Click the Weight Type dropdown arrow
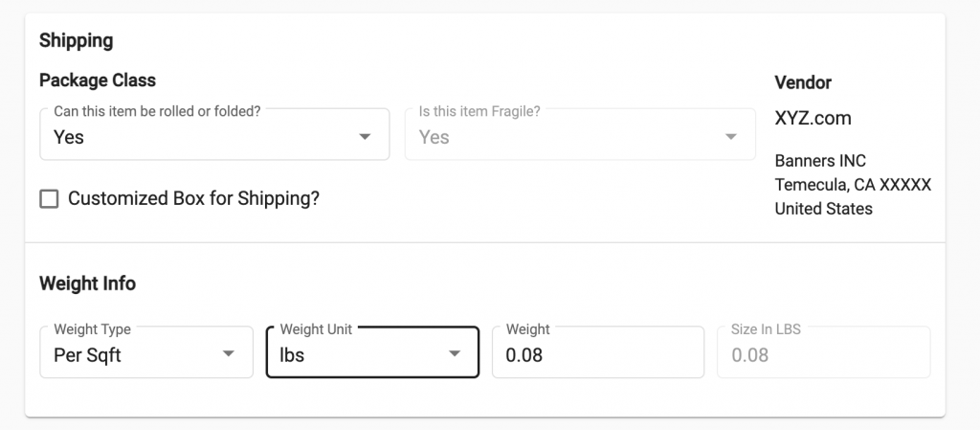 click(x=229, y=354)
